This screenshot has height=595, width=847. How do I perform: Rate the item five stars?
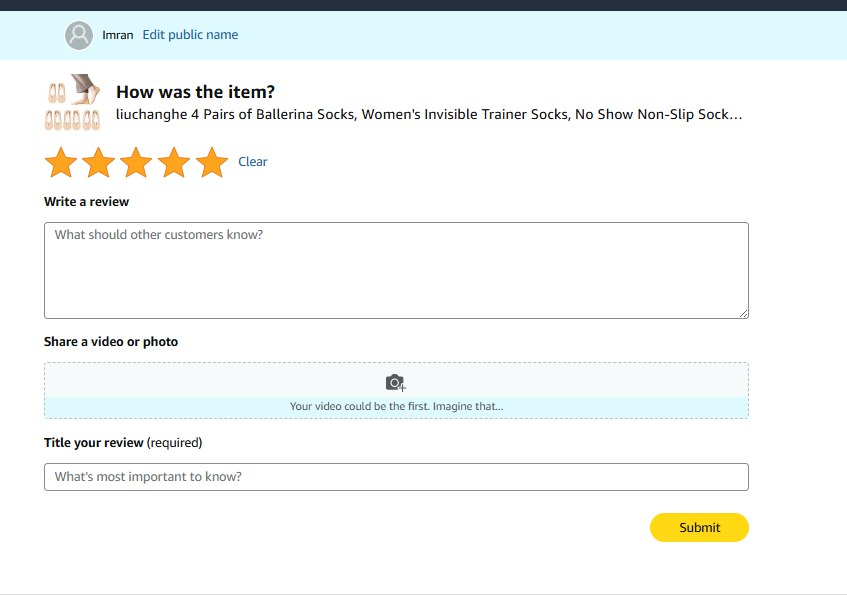click(211, 162)
